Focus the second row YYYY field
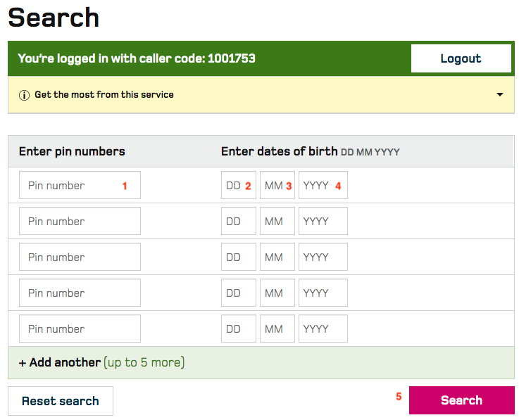519x420 pixels. 323,221
